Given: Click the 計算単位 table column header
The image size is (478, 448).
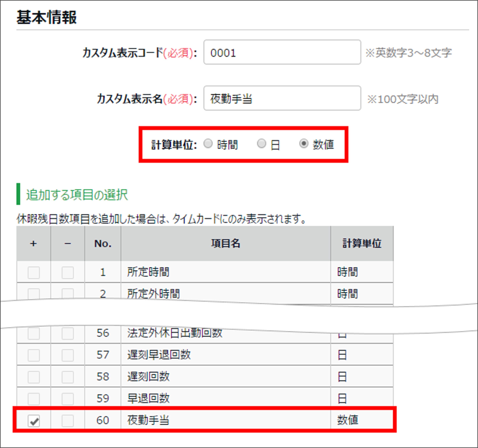Looking at the screenshot, I should click(x=362, y=244).
